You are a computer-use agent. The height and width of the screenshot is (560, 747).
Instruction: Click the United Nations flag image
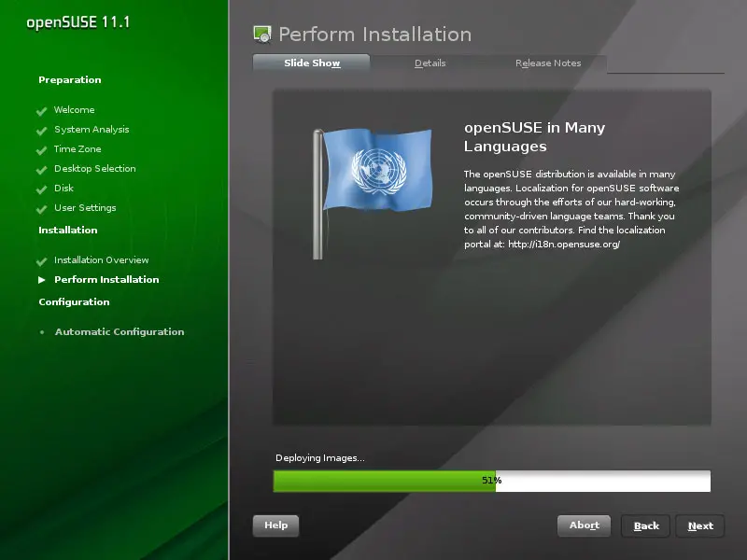click(373, 193)
